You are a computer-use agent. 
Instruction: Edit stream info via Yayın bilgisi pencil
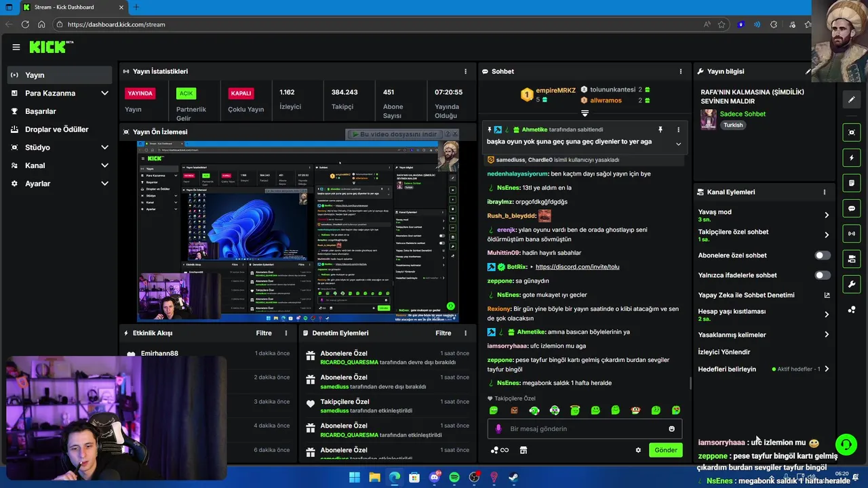pos(808,71)
